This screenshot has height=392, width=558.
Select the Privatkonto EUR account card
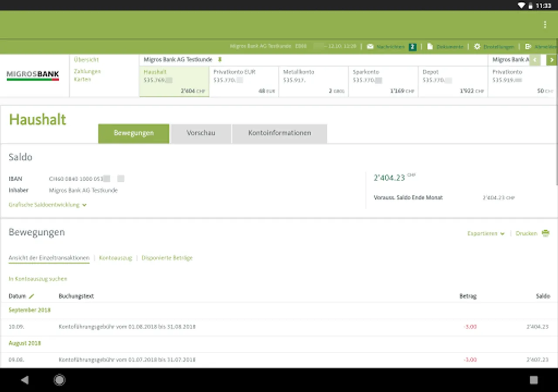[x=244, y=81]
